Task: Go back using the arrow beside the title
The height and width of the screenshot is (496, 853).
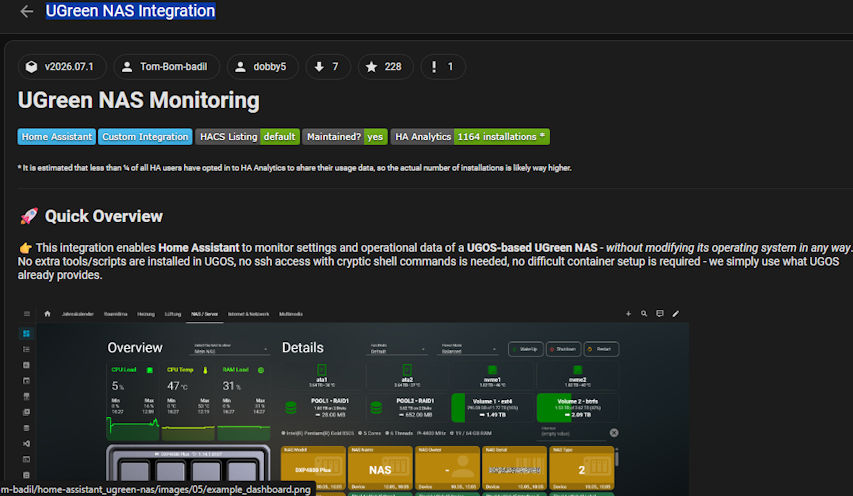Action: tap(27, 11)
